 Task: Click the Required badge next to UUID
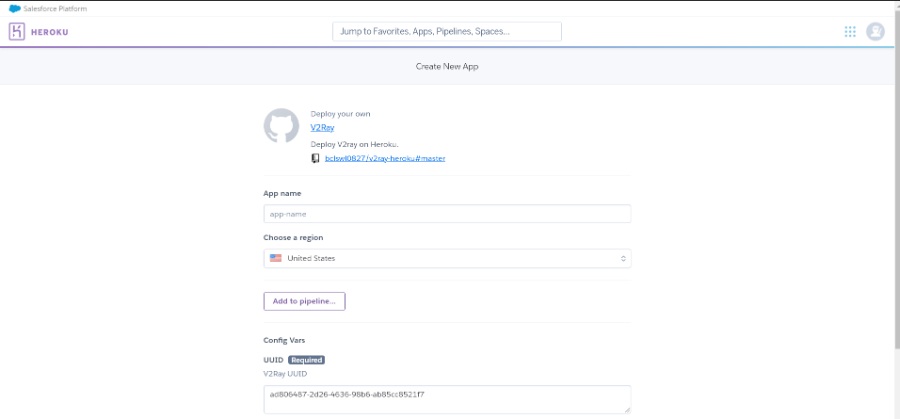coord(306,360)
